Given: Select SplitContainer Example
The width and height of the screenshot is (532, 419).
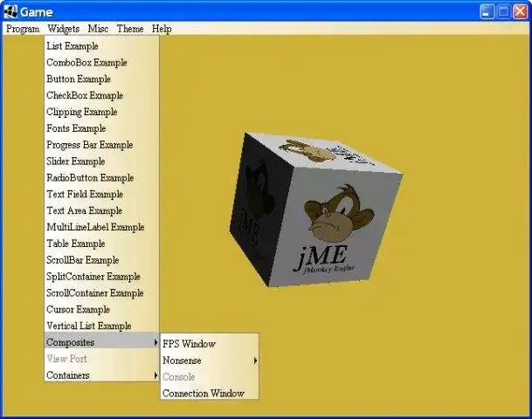Looking at the screenshot, I should pos(101,277).
